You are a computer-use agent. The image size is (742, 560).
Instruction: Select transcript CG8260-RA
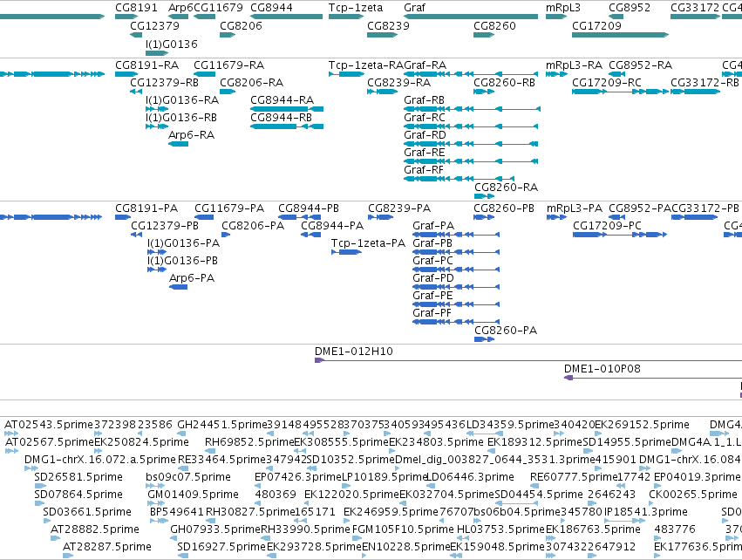pyautogui.click(x=484, y=196)
